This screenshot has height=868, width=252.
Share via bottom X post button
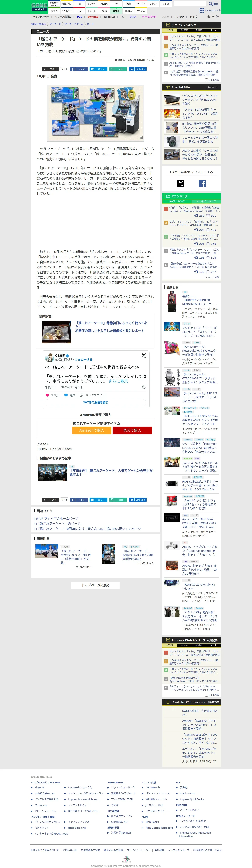tap(50, 500)
